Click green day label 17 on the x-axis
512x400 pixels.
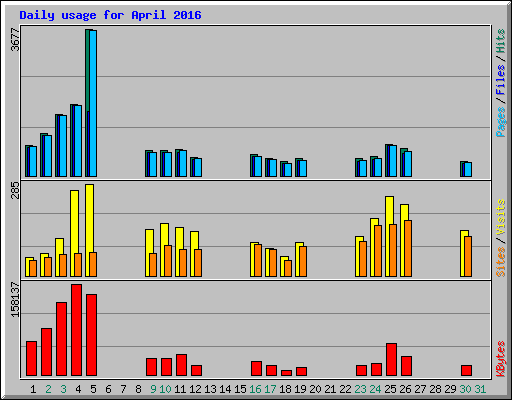click(x=270, y=389)
